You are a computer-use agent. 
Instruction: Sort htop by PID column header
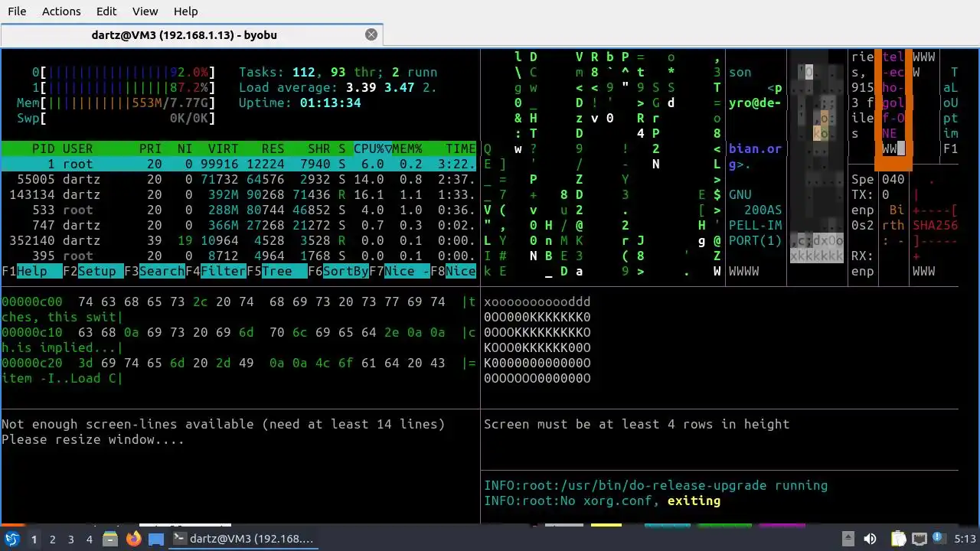click(44, 148)
